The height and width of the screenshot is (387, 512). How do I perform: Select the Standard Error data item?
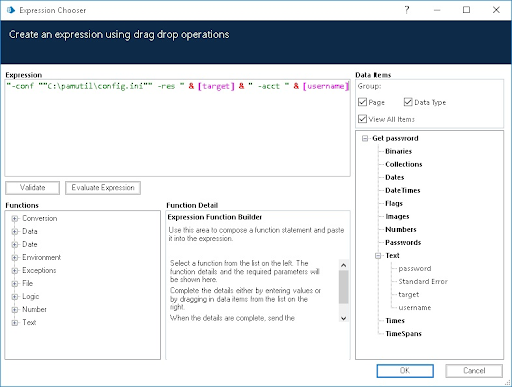pos(423,282)
